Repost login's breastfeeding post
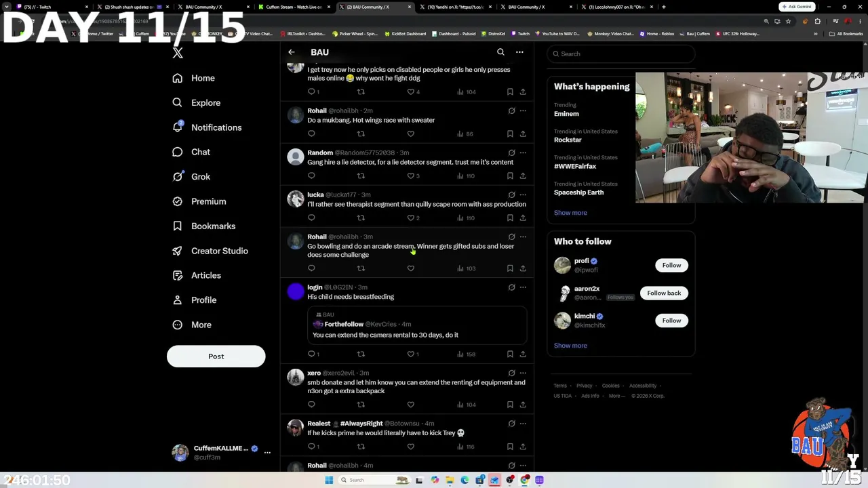The height and width of the screenshot is (488, 868). point(361,354)
